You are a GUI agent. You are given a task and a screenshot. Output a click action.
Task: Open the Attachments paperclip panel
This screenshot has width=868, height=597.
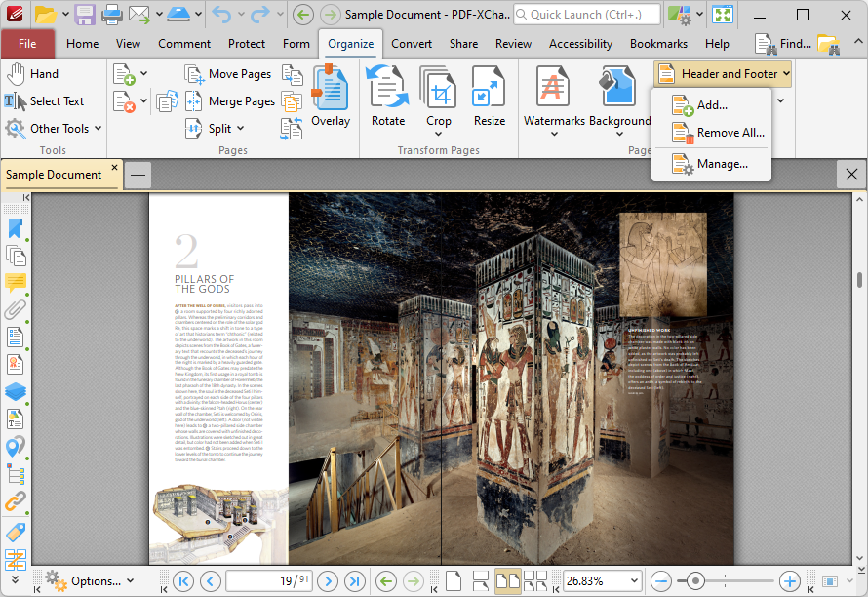(x=16, y=309)
